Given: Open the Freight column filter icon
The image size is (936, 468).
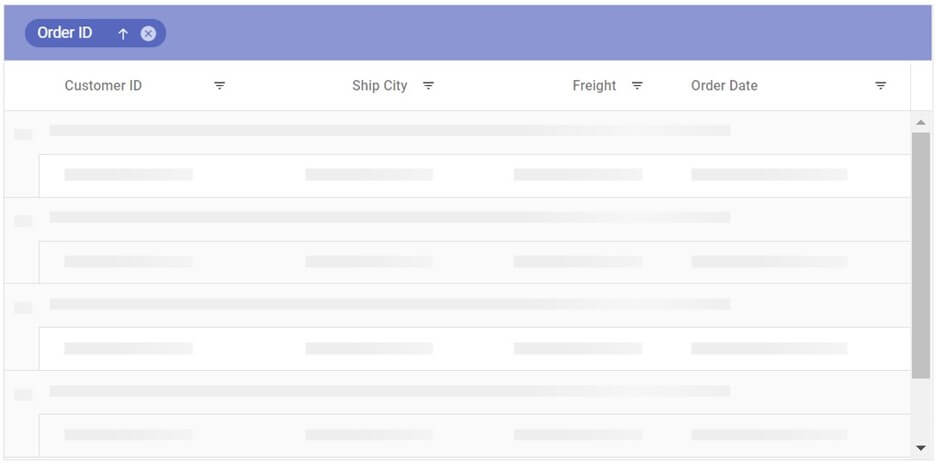Looking at the screenshot, I should click(x=637, y=86).
